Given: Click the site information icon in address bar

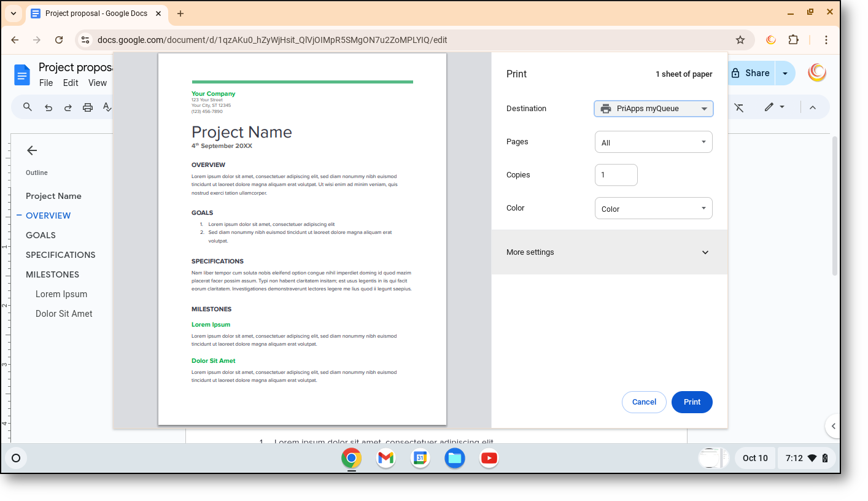Looking at the screenshot, I should (x=85, y=40).
